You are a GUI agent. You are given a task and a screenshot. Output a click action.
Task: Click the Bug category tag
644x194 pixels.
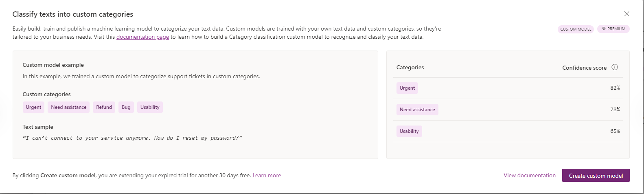point(126,107)
